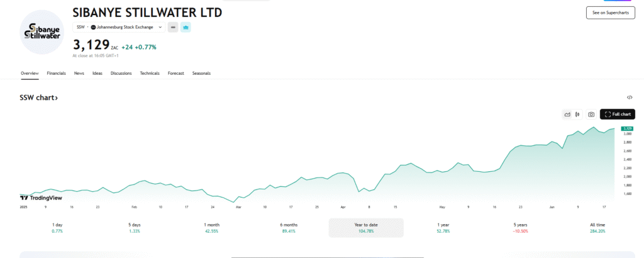Viewport: 644px width, 258px height.
Task: Switch to area chart style
Action: 567,114
